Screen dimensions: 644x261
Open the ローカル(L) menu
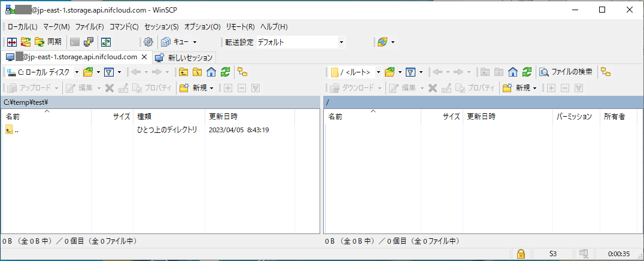23,27
